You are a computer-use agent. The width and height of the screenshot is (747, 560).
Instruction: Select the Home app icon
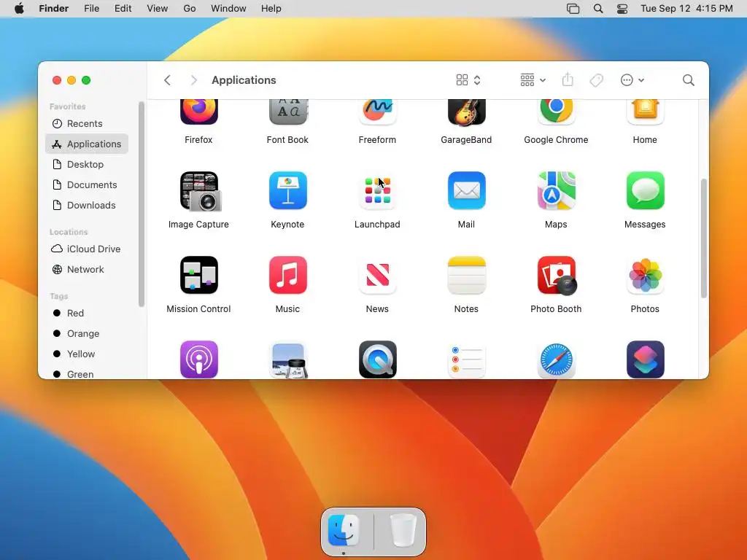click(645, 112)
